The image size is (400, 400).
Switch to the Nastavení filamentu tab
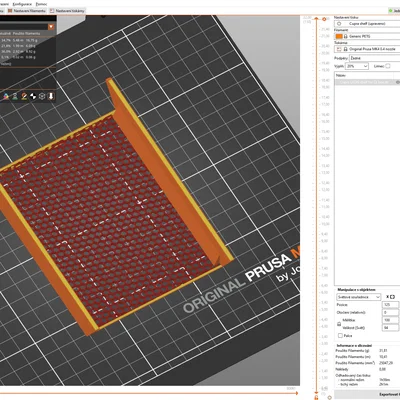click(27, 11)
